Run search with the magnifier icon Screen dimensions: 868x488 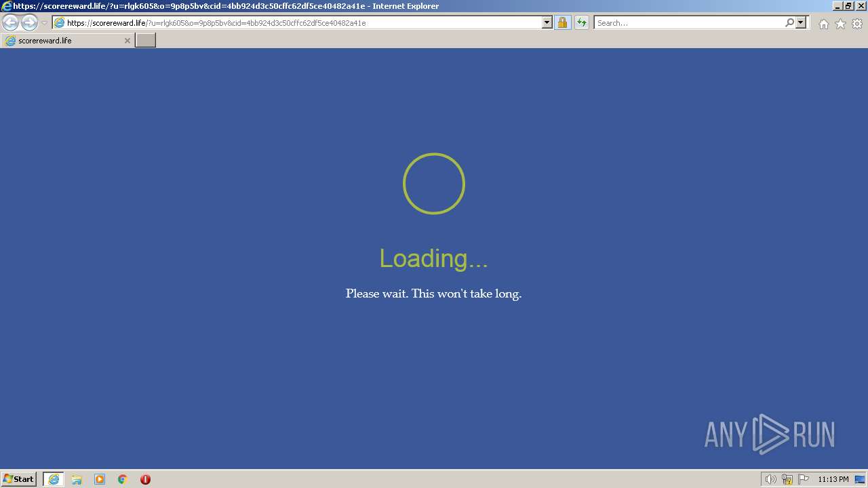click(x=789, y=22)
